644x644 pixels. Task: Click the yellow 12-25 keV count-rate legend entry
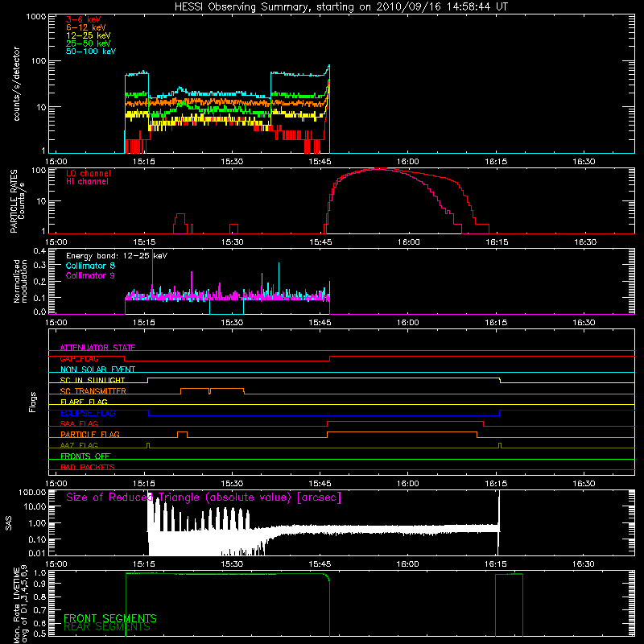(x=88, y=35)
